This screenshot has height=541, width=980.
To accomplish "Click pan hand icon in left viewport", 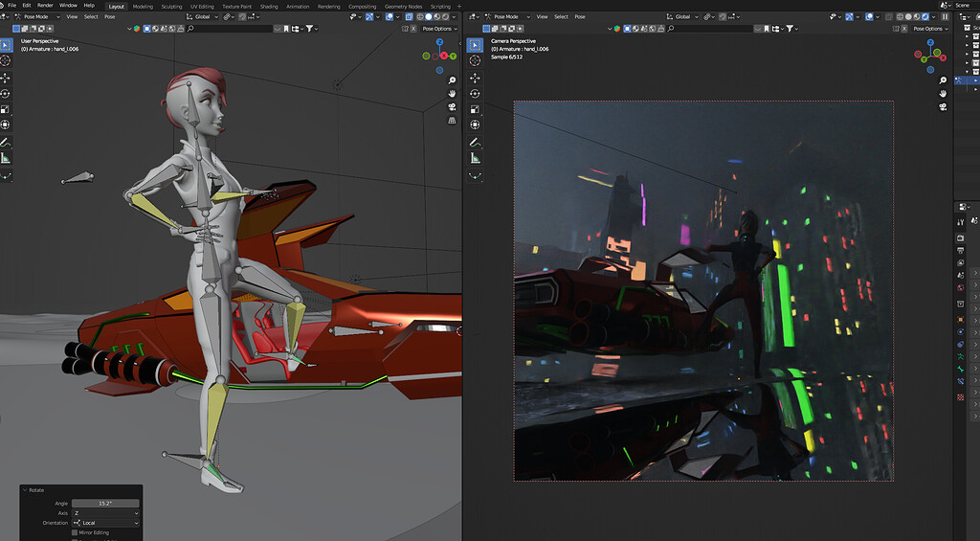I will pyautogui.click(x=452, y=94).
